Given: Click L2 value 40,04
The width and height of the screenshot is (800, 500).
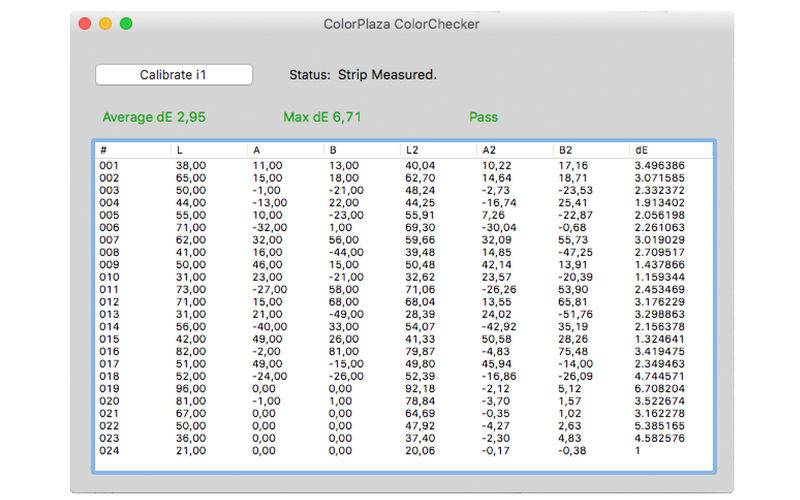Looking at the screenshot, I should coord(420,165).
